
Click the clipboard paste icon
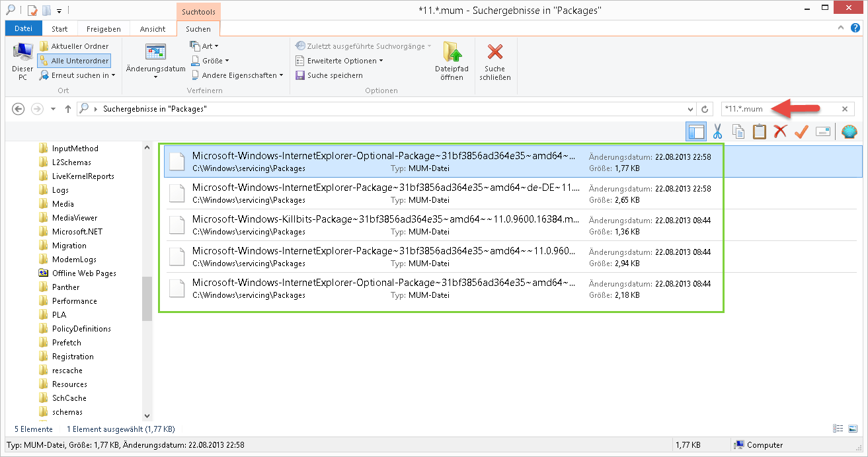coord(760,131)
